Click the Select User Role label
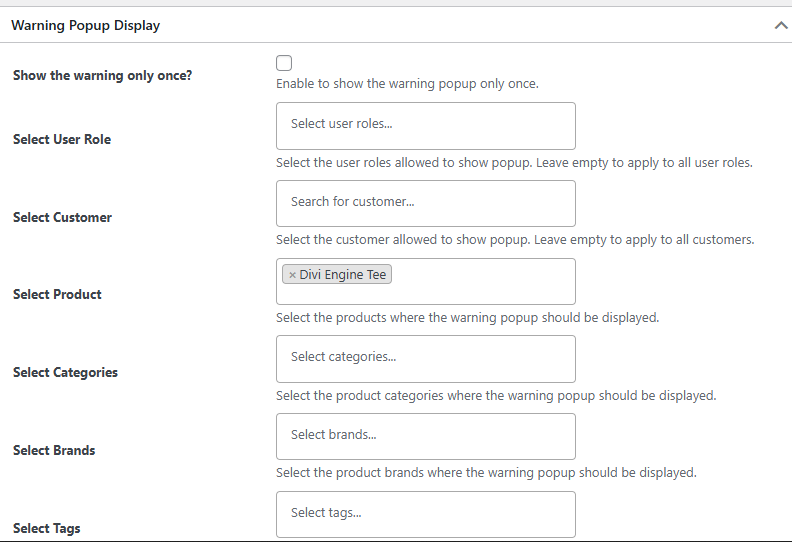This screenshot has height=542, width=792. [62, 140]
